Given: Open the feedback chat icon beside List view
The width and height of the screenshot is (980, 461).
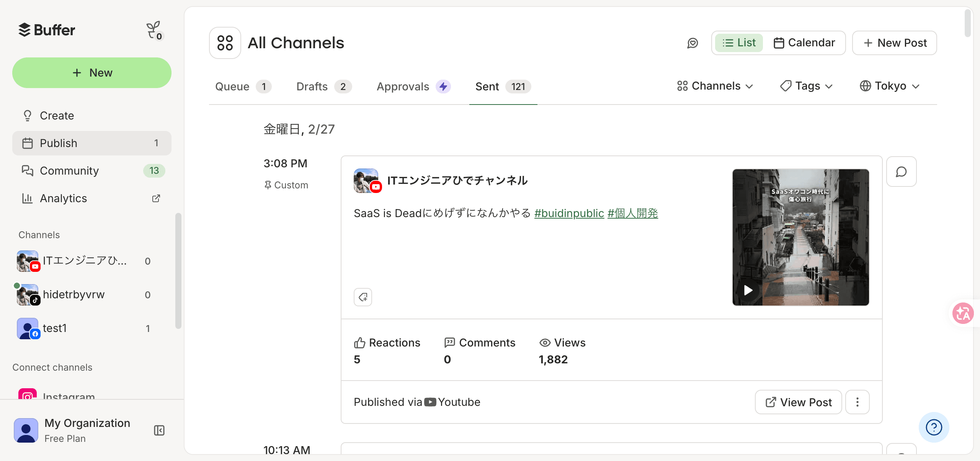Looking at the screenshot, I should pos(692,43).
